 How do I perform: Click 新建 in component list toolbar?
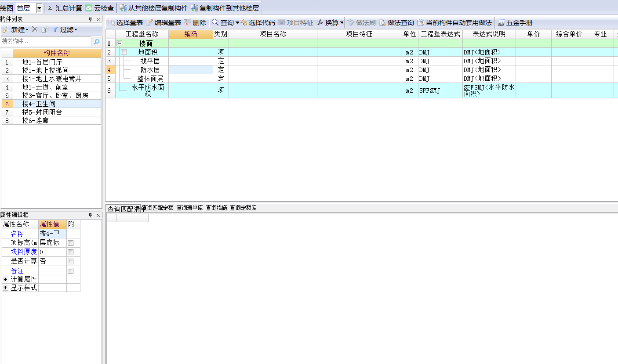click(x=14, y=29)
